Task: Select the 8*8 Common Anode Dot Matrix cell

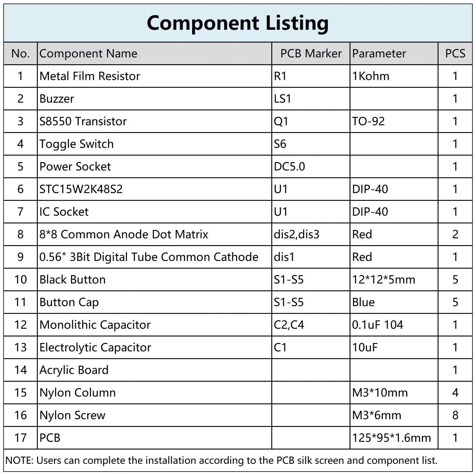Action: tap(124, 234)
